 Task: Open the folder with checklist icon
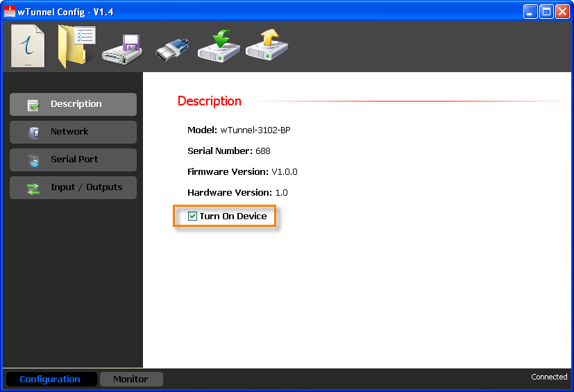75,46
